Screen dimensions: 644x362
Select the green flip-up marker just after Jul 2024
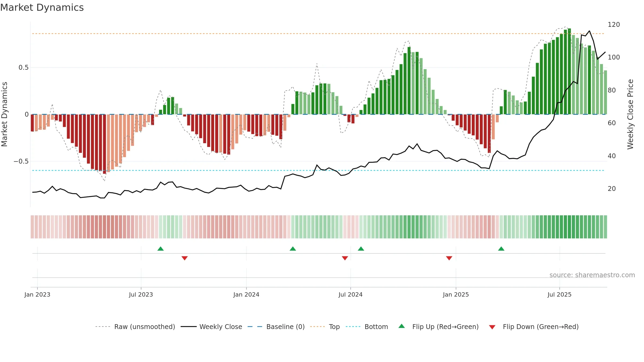361,249
